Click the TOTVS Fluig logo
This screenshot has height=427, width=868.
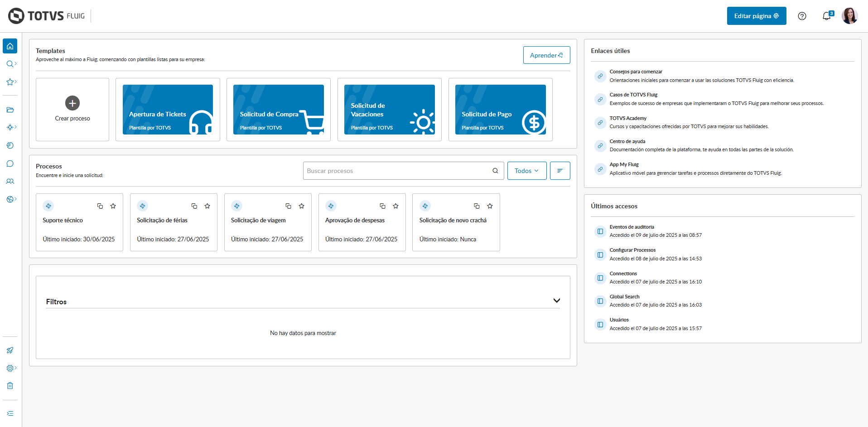[x=47, y=16]
